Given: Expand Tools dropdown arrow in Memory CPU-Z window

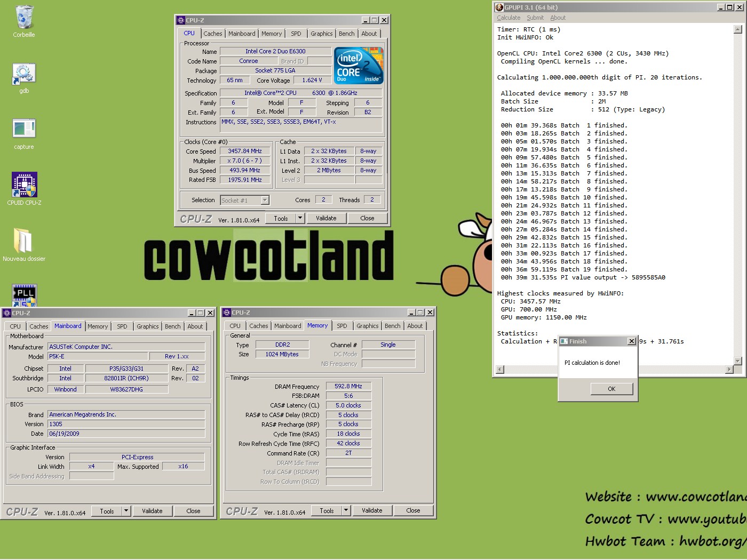Looking at the screenshot, I should pos(346,510).
